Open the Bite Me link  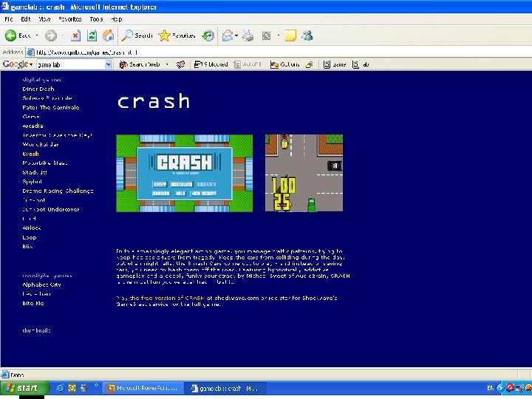(33, 303)
